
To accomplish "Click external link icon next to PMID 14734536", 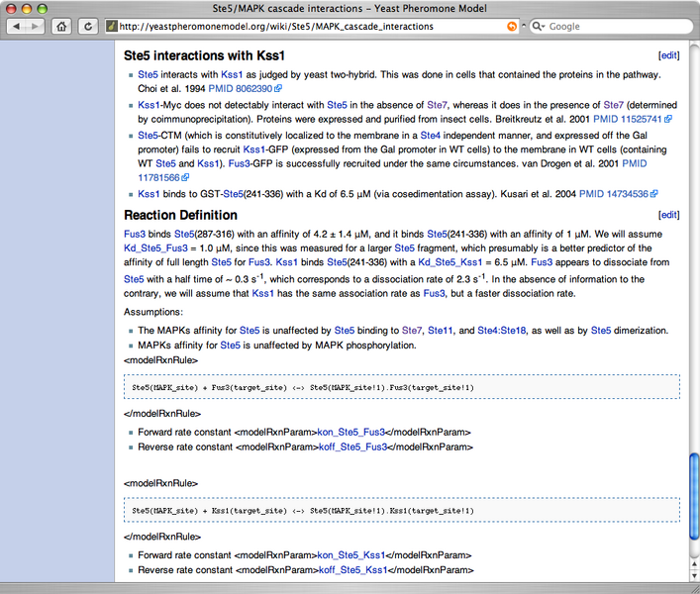I will [654, 194].
